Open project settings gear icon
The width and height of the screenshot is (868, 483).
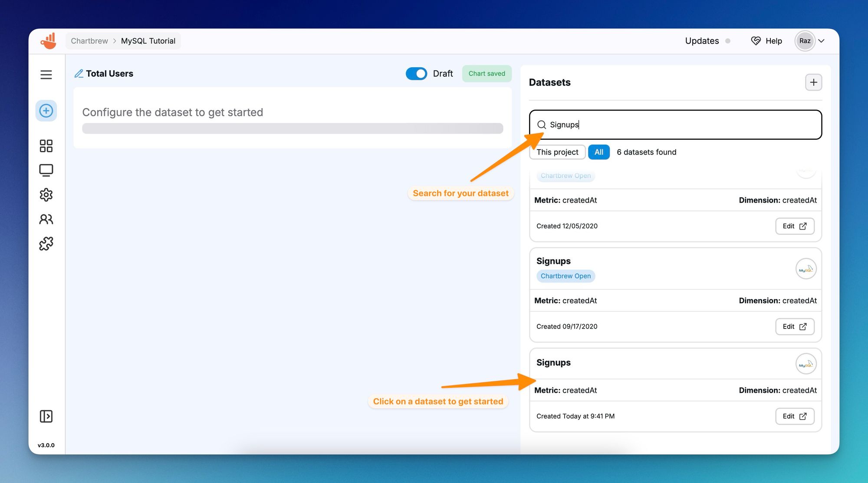46,194
